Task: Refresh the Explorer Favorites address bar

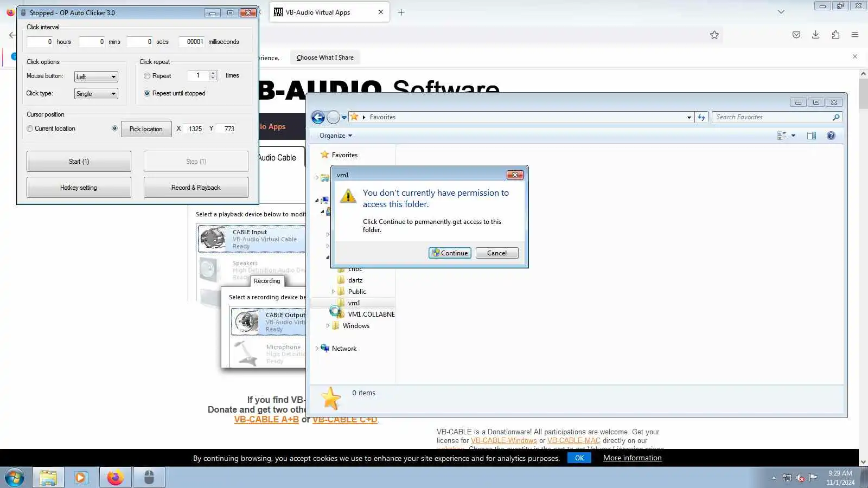Action: click(701, 117)
